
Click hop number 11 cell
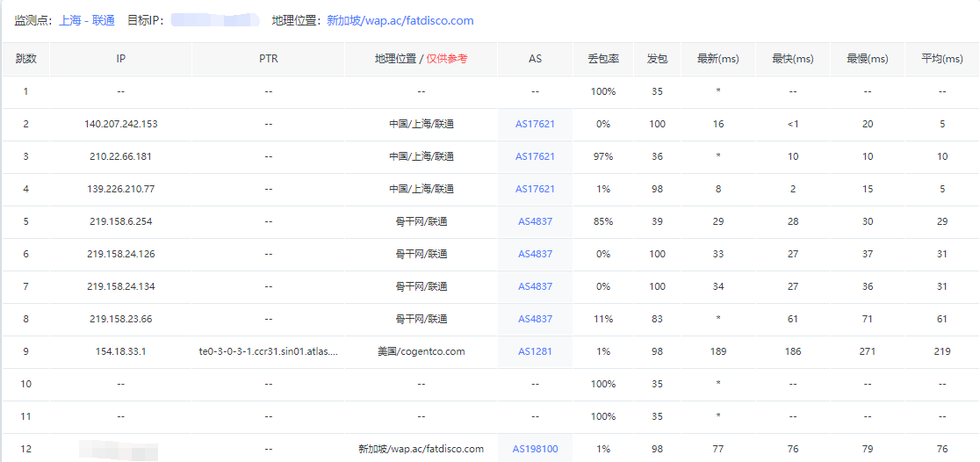coord(25,416)
